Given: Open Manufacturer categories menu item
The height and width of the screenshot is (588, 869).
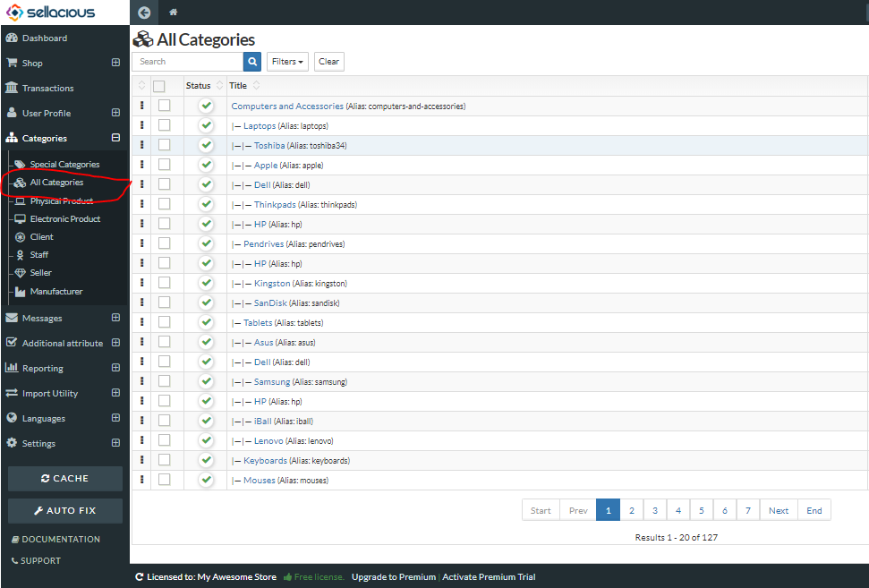Looking at the screenshot, I should (x=56, y=291).
